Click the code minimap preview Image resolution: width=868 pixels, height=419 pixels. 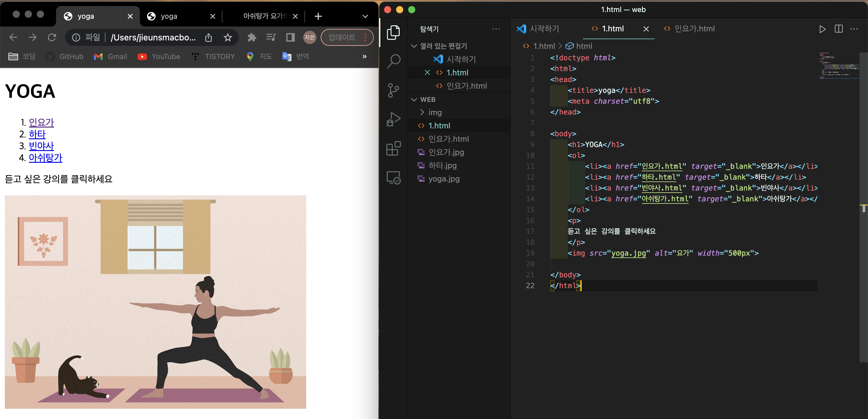(838, 66)
